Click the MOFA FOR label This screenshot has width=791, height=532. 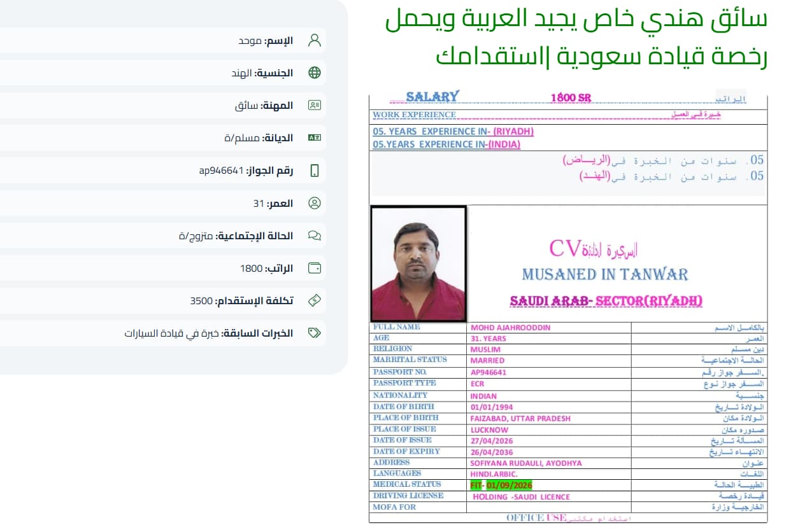[394, 507]
